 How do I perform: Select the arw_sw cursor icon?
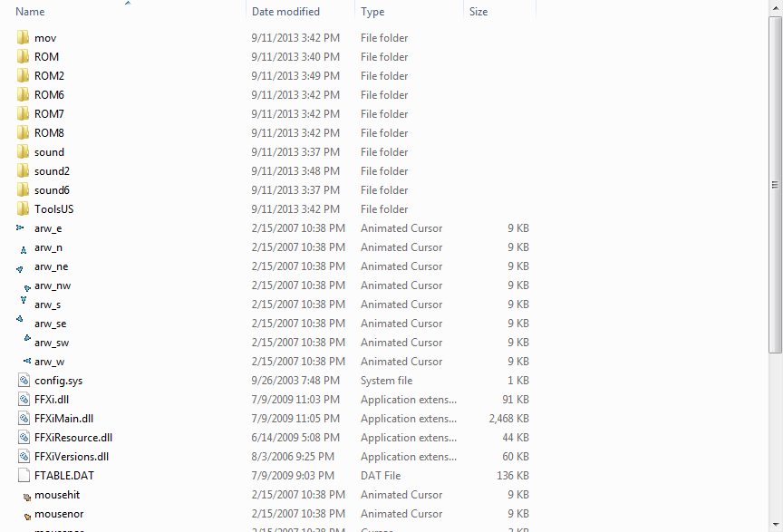pyautogui.click(x=26, y=340)
